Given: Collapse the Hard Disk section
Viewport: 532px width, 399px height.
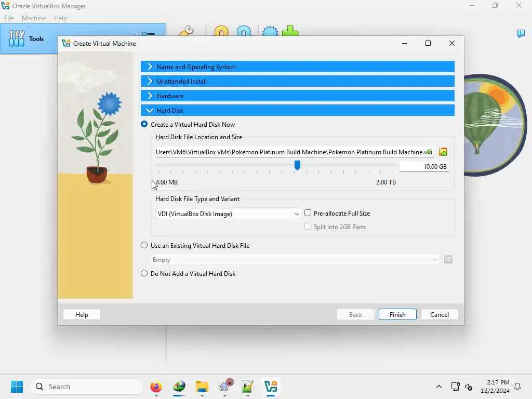Looking at the screenshot, I should 298,110.
